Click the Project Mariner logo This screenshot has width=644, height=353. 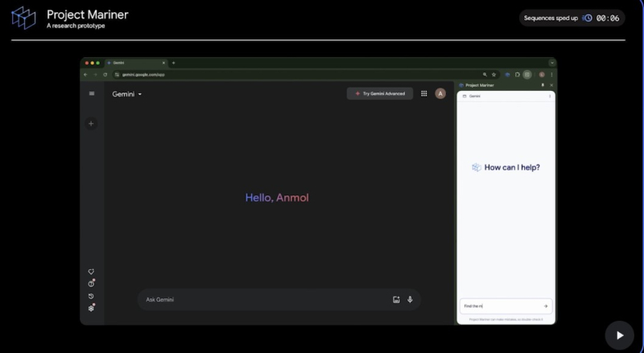tap(23, 18)
